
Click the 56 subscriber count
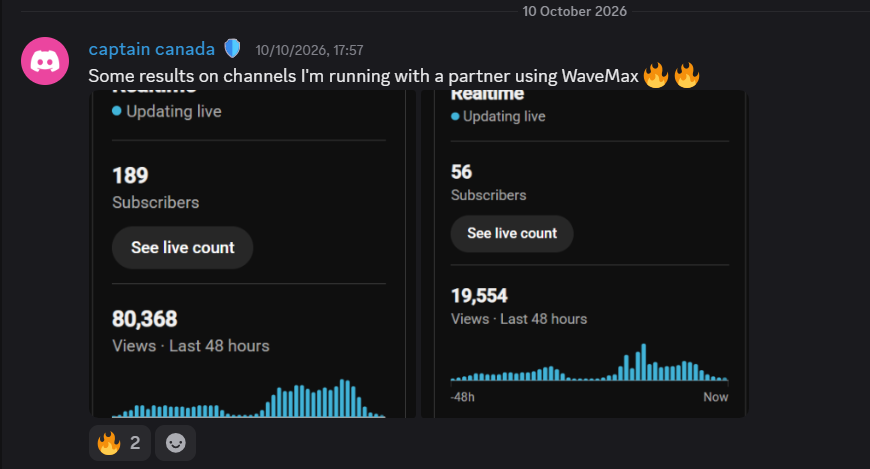pyautogui.click(x=462, y=172)
